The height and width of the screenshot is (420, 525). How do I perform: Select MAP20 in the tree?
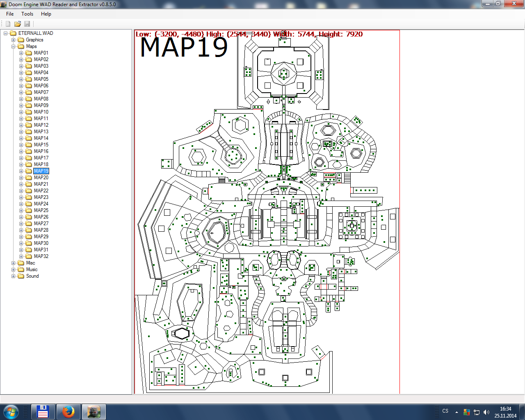coord(41,178)
